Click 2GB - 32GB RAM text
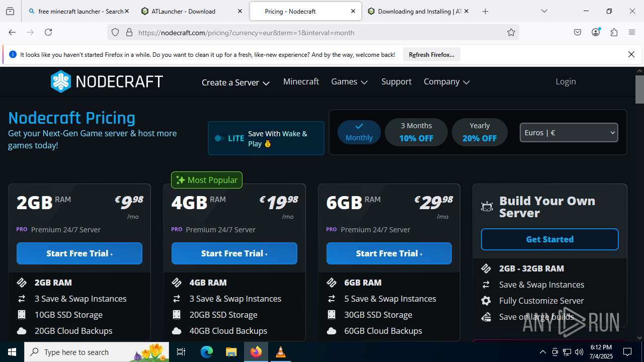644x362 pixels. point(531,268)
